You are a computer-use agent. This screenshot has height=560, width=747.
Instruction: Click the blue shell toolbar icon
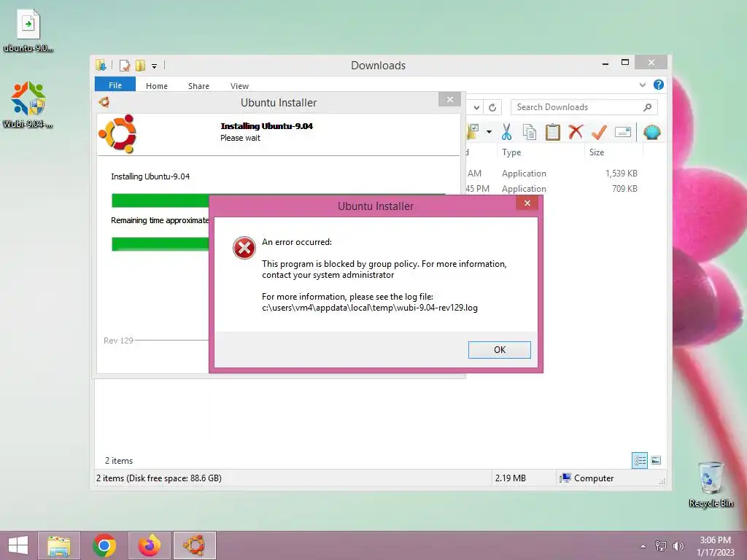click(651, 132)
